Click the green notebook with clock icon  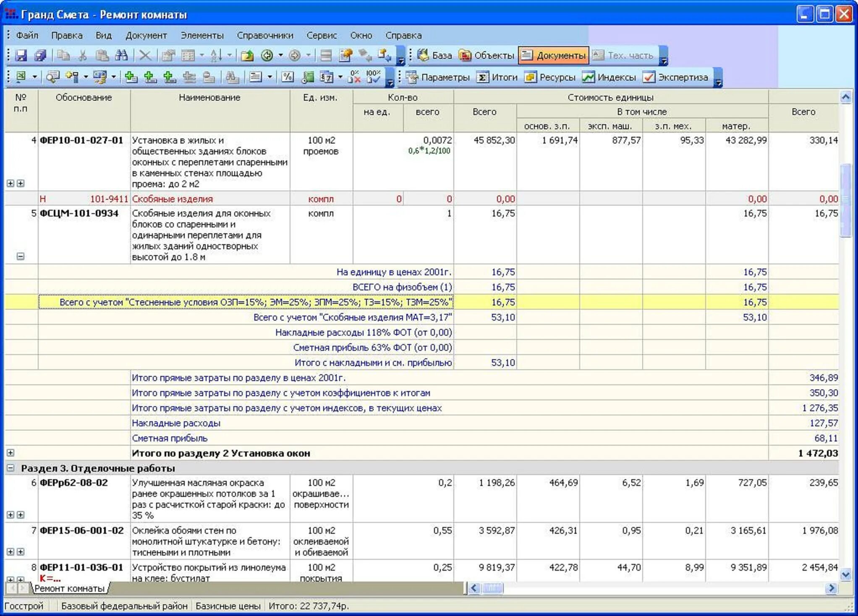[308, 77]
